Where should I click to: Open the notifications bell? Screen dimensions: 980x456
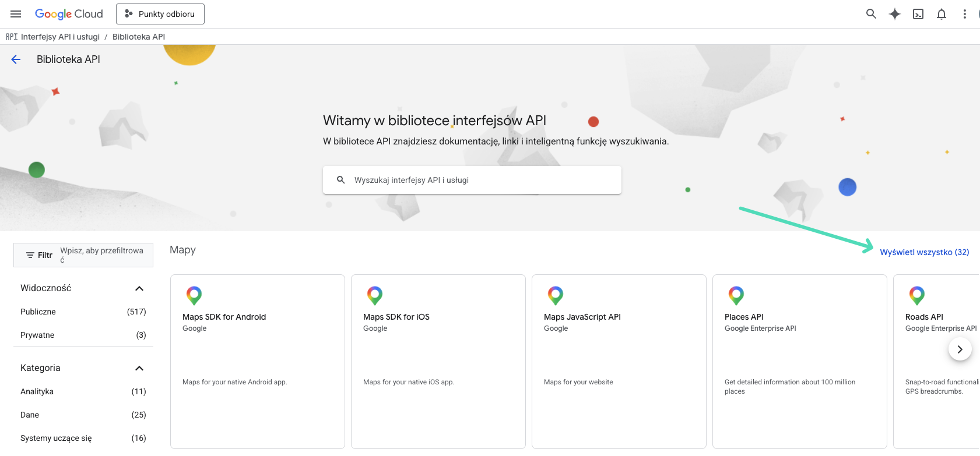pos(942,14)
